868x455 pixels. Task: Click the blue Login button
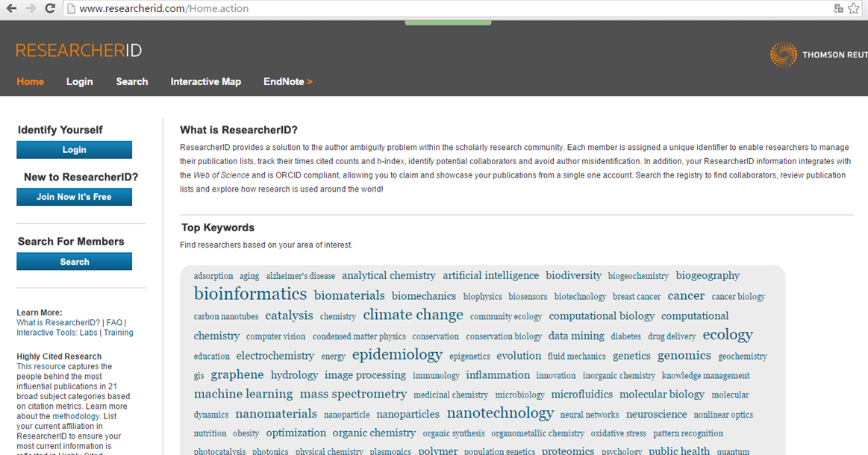click(74, 149)
